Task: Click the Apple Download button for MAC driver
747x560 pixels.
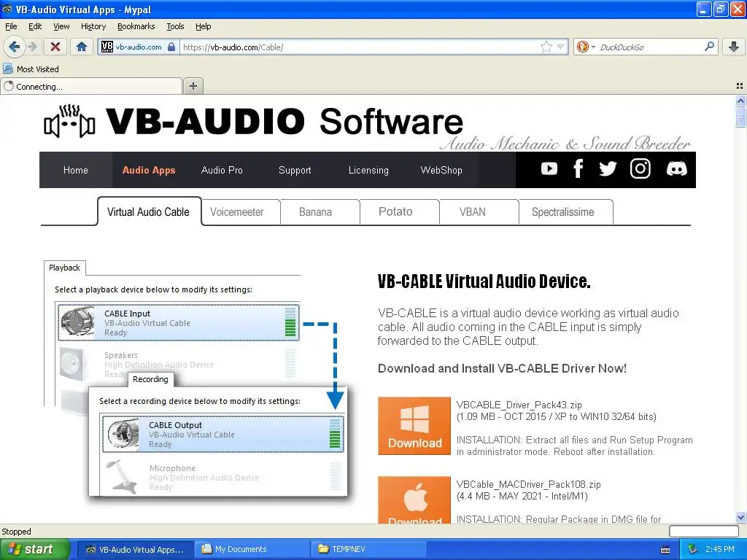Action: 414,500
